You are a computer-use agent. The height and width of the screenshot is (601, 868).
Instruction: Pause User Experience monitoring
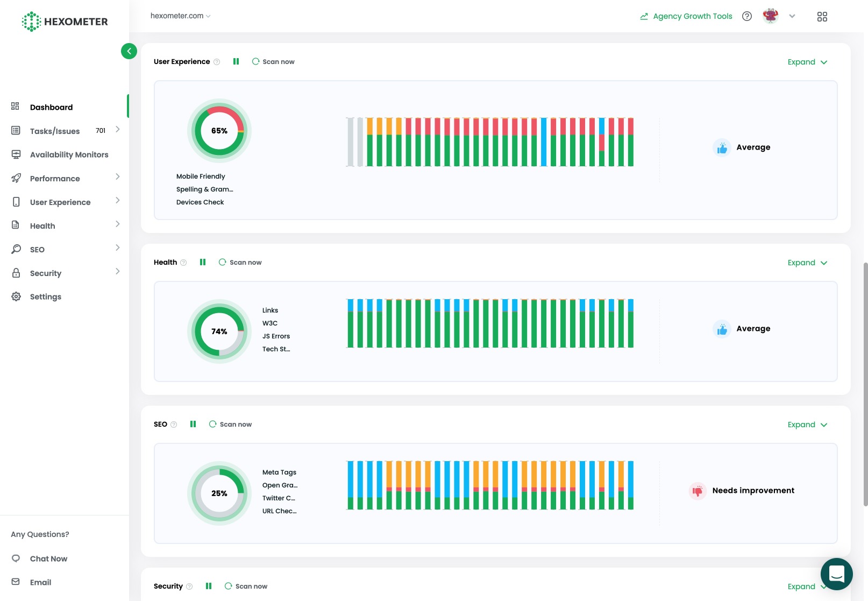236,61
